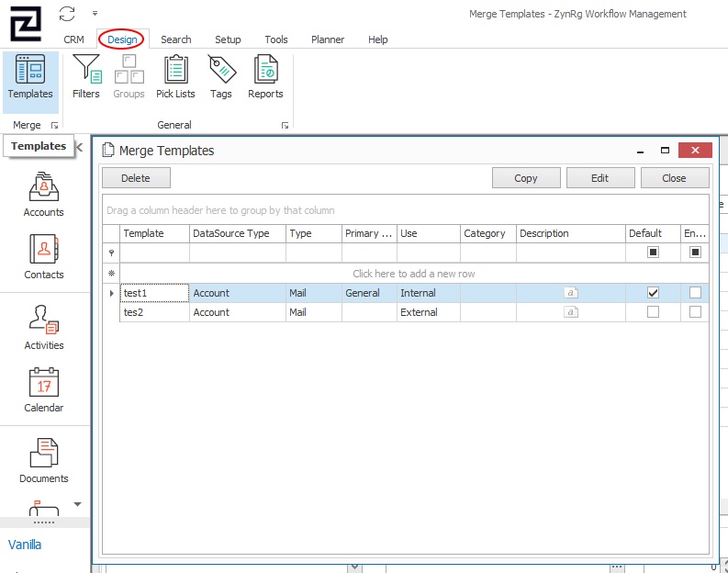The image size is (728, 573).
Task: Open the Filters tool
Action: pos(86,77)
